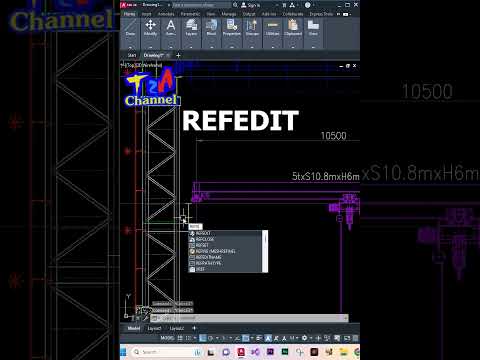480x360 pixels.
Task: Open the Modify panel with the move arrows
Action: tap(150, 28)
